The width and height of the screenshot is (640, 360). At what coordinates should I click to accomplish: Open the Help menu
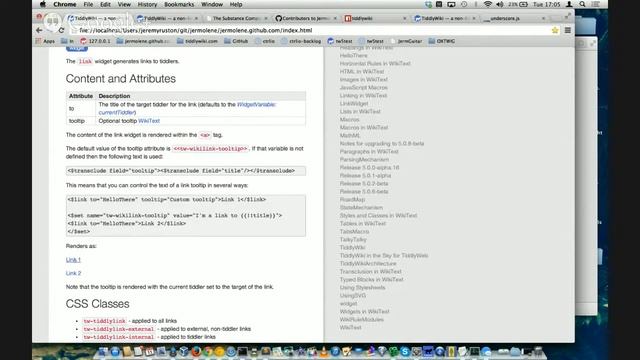point(236,4)
